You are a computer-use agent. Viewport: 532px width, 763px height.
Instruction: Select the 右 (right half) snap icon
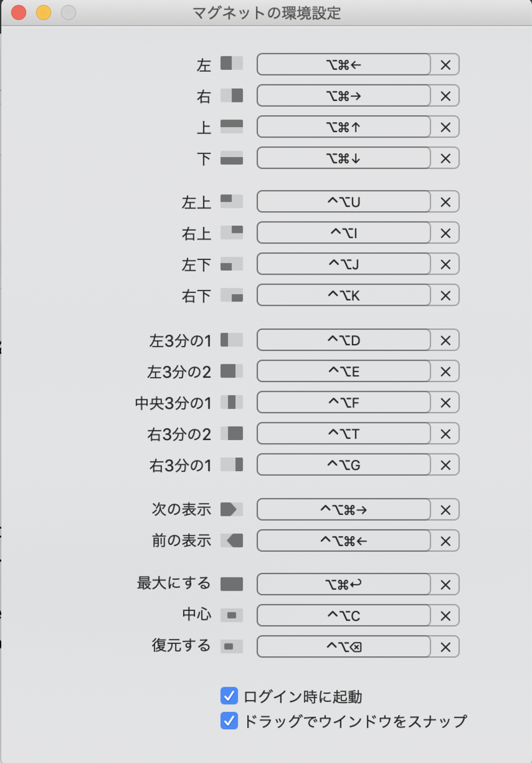tap(231, 95)
